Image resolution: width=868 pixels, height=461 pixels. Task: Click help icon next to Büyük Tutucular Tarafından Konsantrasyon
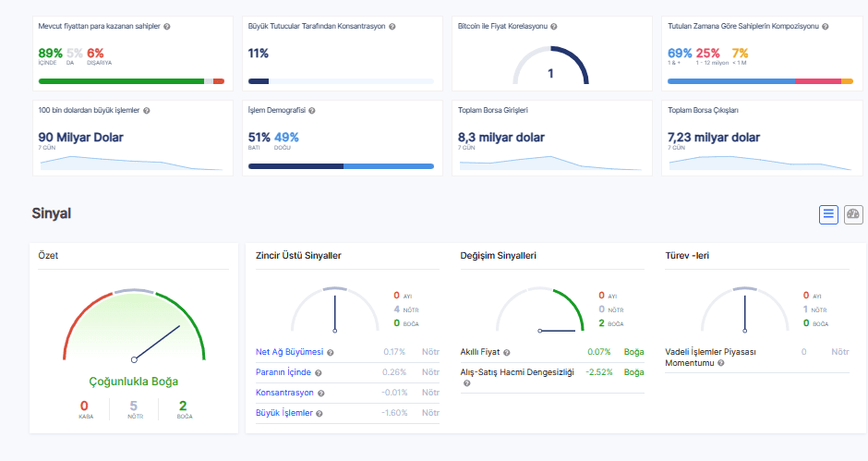[392, 27]
